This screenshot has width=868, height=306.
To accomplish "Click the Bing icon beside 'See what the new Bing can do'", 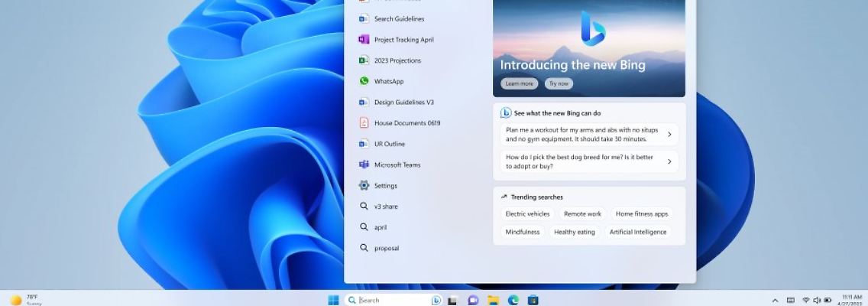I will click(x=505, y=113).
